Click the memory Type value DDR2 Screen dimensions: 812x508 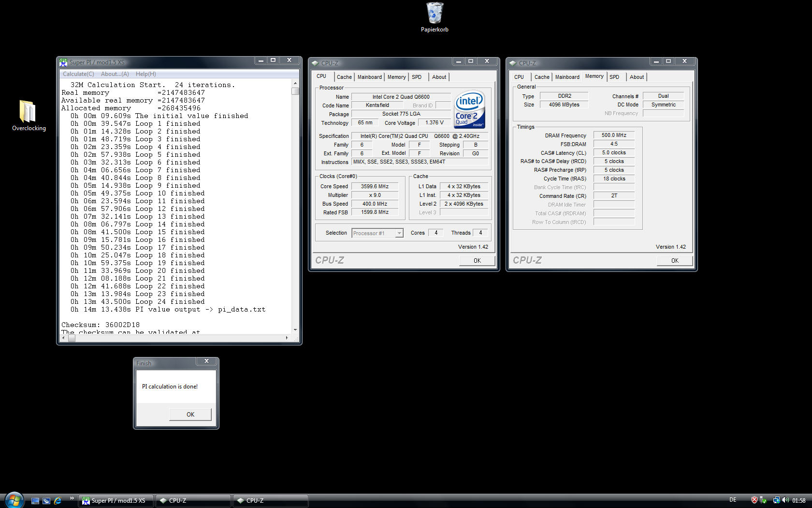click(x=564, y=96)
